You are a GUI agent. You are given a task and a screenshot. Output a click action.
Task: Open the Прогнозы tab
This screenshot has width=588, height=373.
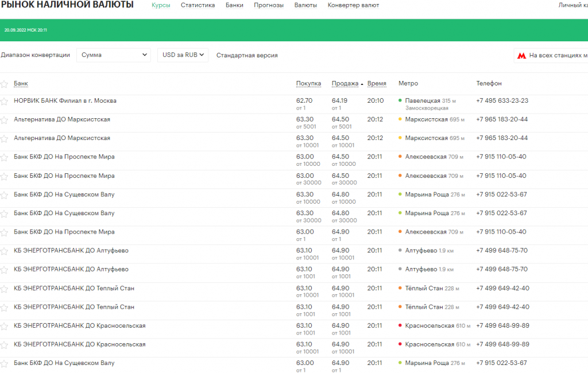point(269,5)
